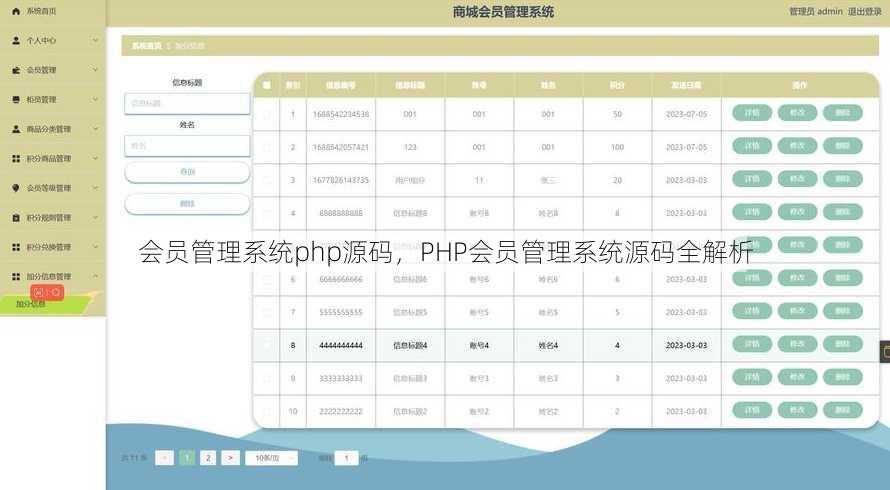Image resolution: width=890 pixels, height=490 pixels.
Task: Check the box for row 8888888888
Action: pos(267,213)
